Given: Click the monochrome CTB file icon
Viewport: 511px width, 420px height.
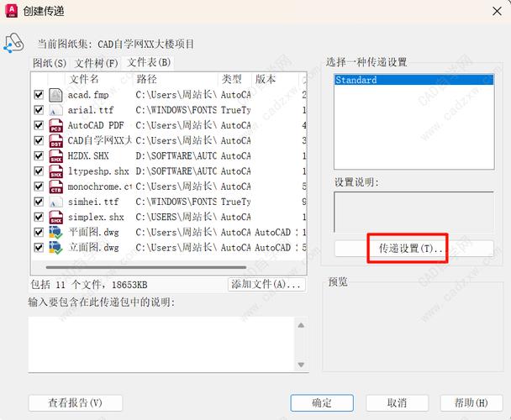Looking at the screenshot, I should (x=55, y=186).
